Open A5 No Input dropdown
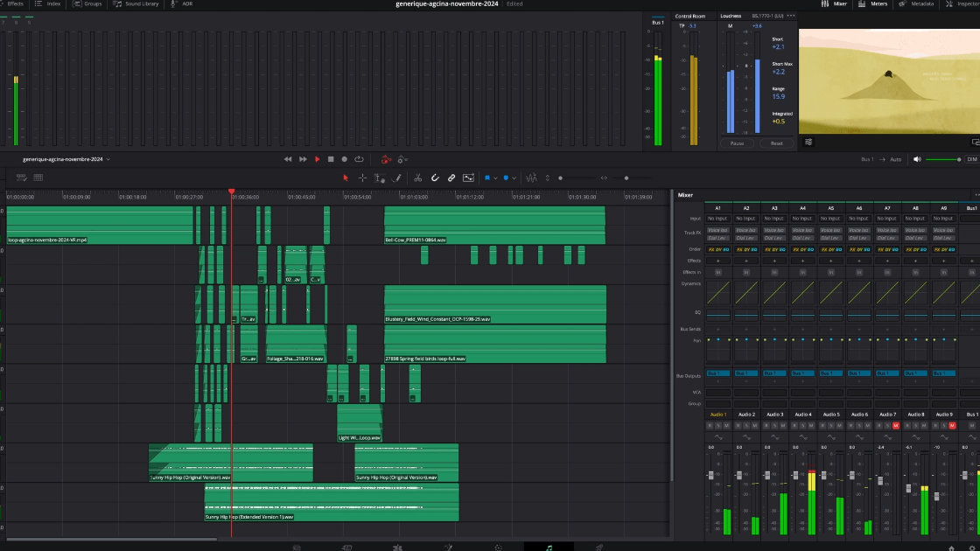Image resolution: width=980 pixels, height=551 pixels. tap(830, 219)
